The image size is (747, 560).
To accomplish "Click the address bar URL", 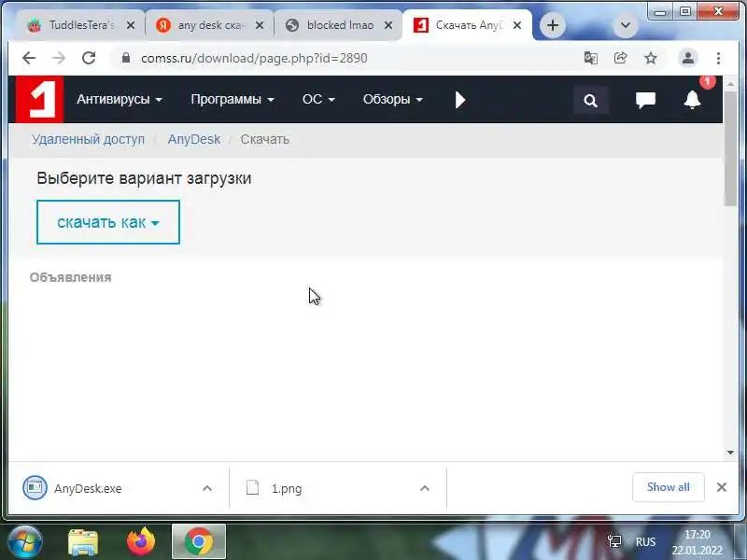I will tap(254, 58).
